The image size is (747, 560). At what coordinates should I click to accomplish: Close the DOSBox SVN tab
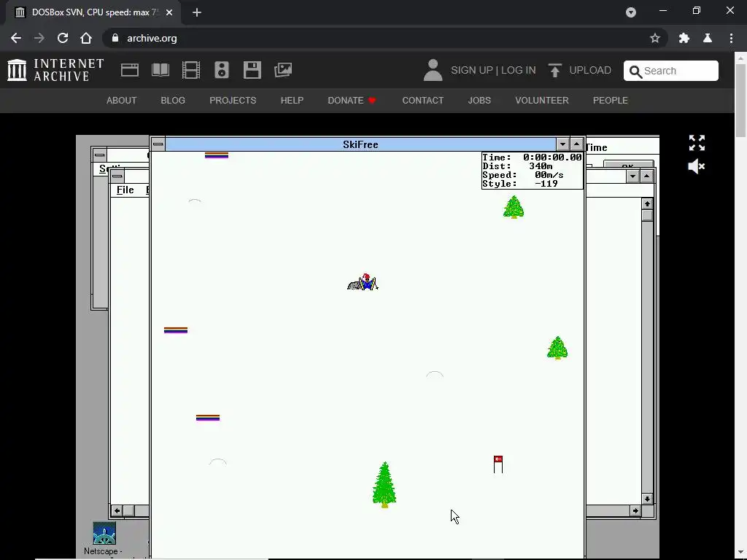pos(169,12)
